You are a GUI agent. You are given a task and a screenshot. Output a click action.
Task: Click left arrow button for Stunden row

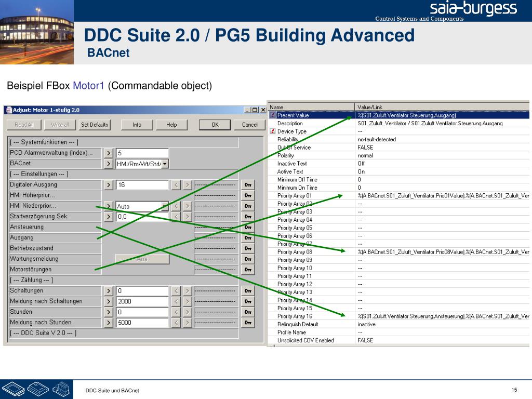(x=176, y=312)
